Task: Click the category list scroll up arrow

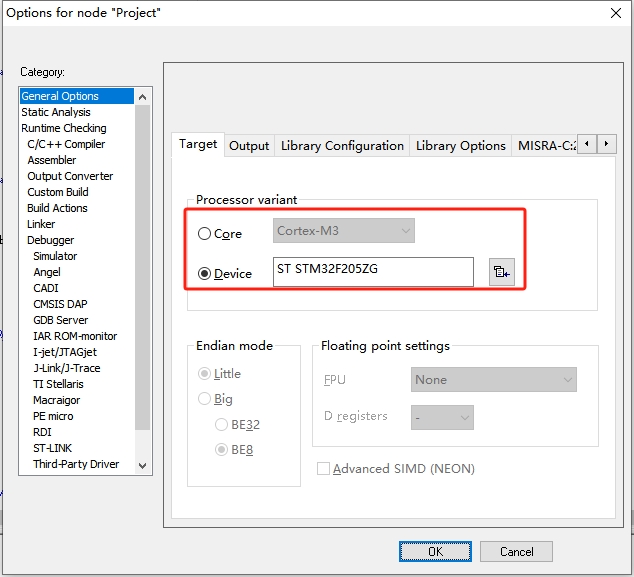Action: [142, 97]
